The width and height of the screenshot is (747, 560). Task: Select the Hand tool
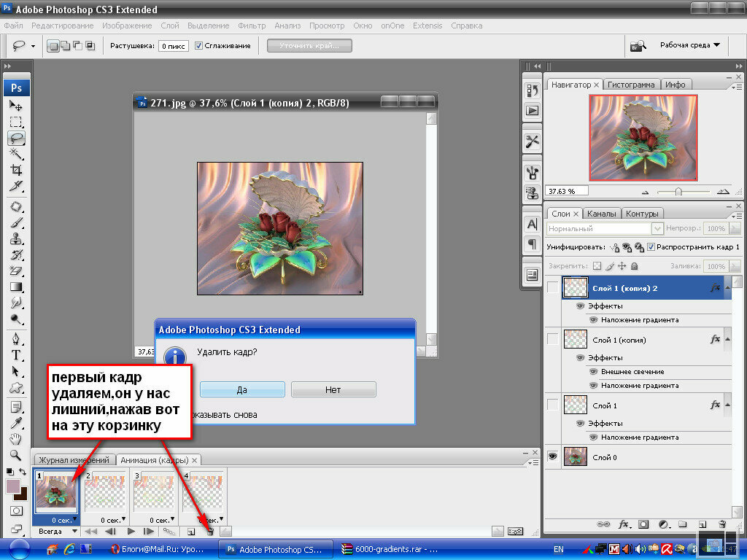[16, 439]
